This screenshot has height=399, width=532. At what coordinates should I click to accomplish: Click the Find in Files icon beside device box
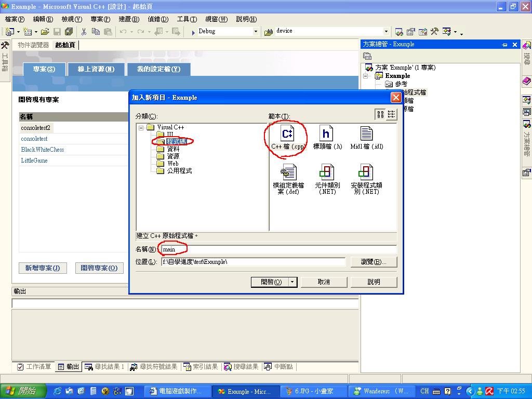pyautogui.click(x=269, y=32)
